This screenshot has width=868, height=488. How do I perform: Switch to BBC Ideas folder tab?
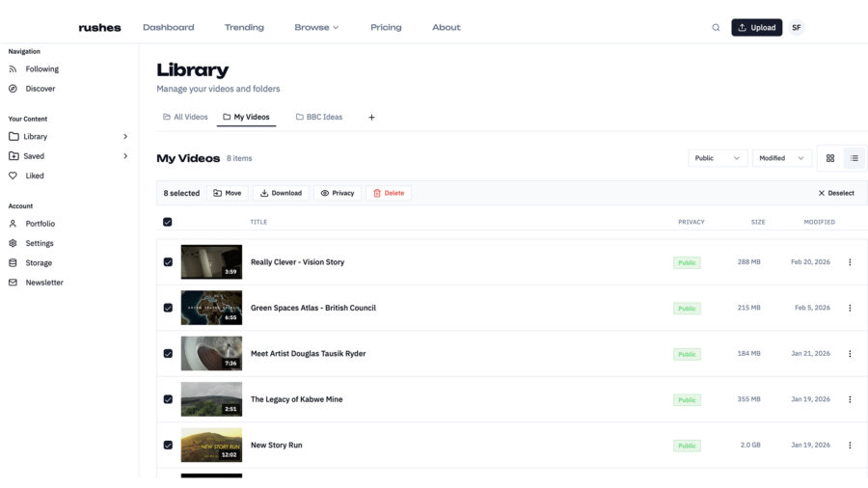pos(319,117)
